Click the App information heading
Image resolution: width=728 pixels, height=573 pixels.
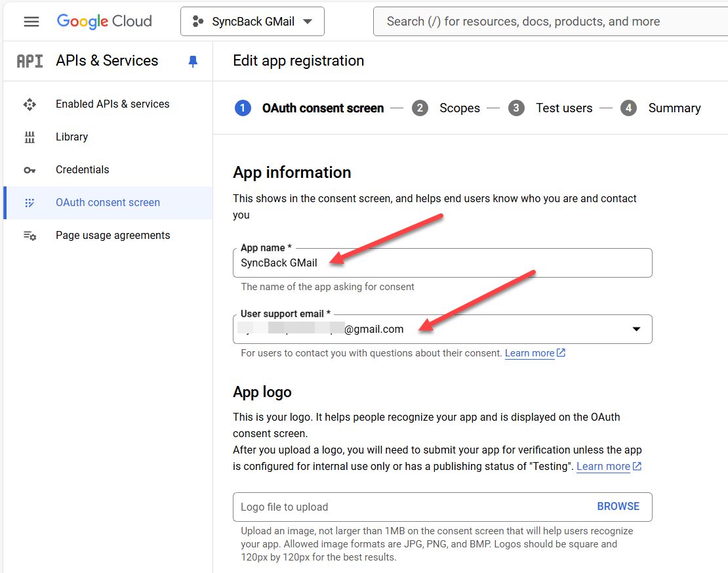(x=292, y=173)
